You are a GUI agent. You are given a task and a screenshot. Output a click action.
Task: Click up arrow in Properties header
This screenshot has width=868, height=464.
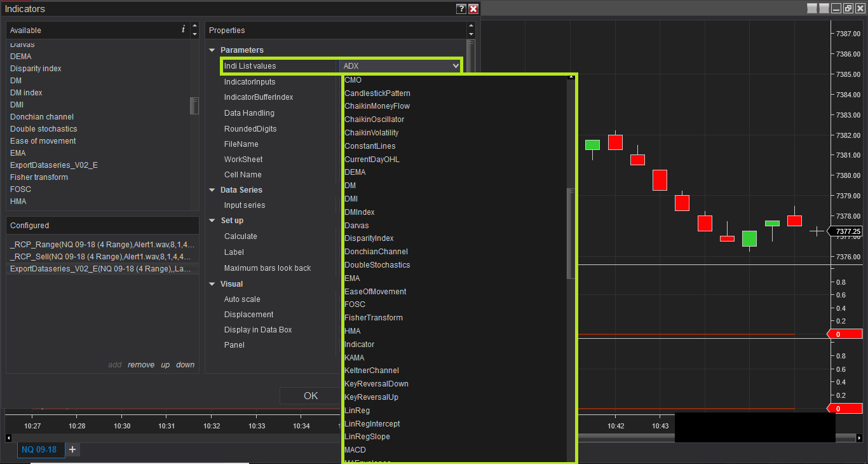(x=471, y=26)
